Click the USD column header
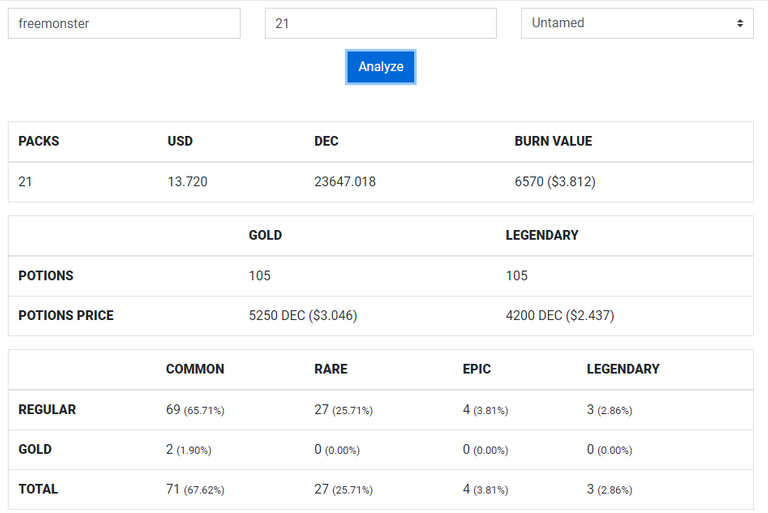Screen dimensions: 768x513 180,141
